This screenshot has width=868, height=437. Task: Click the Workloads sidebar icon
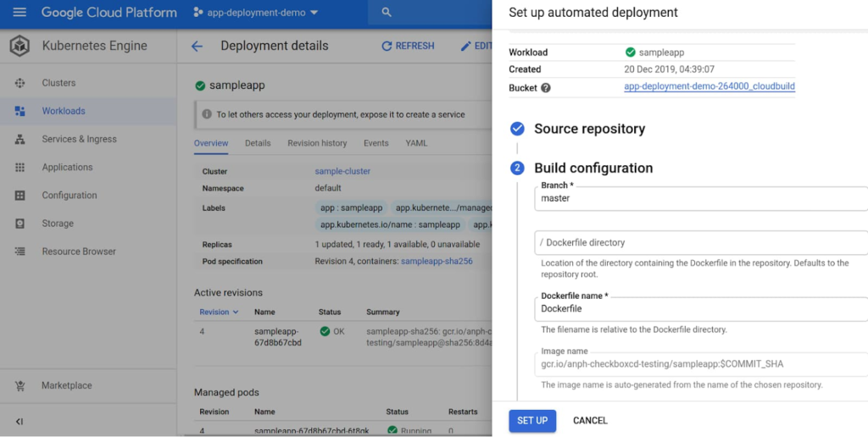pyautogui.click(x=20, y=111)
